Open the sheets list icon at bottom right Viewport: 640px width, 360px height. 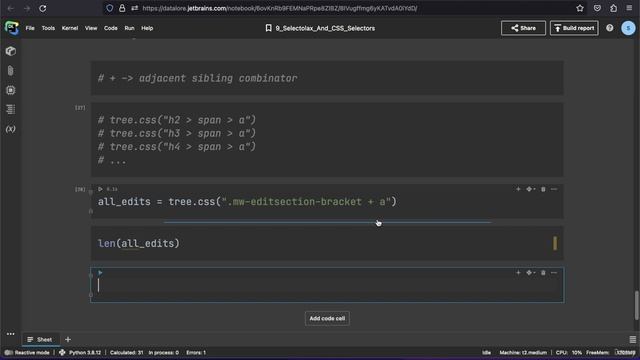(632, 339)
